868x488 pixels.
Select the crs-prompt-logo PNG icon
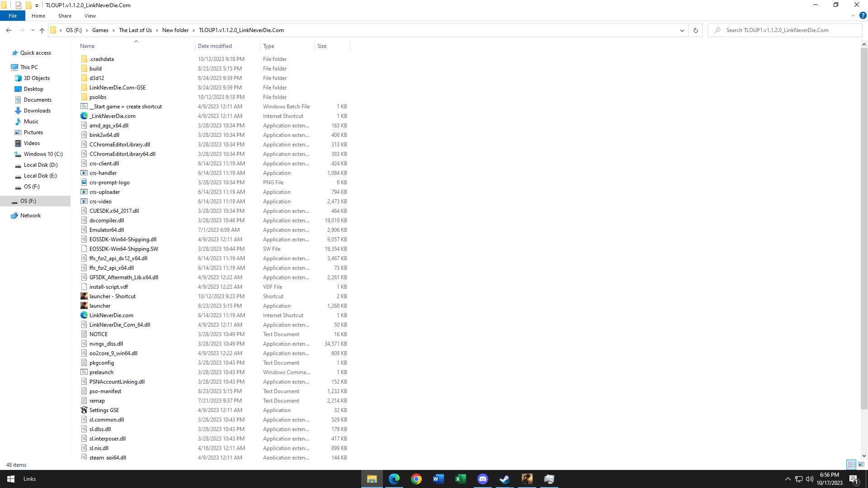pyautogui.click(x=84, y=183)
